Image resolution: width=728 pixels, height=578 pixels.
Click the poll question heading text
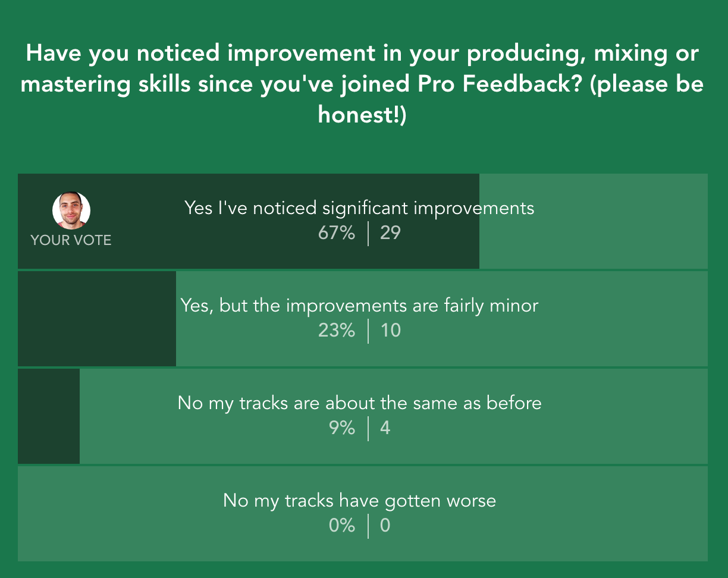click(x=362, y=84)
